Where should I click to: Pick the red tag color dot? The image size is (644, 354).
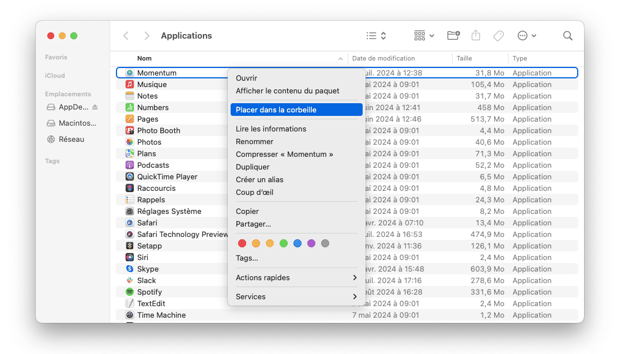pos(242,243)
